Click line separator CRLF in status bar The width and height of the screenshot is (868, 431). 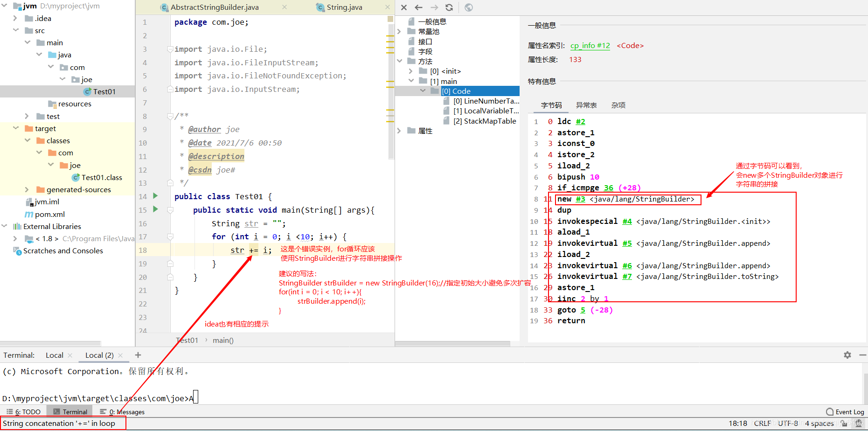763,423
